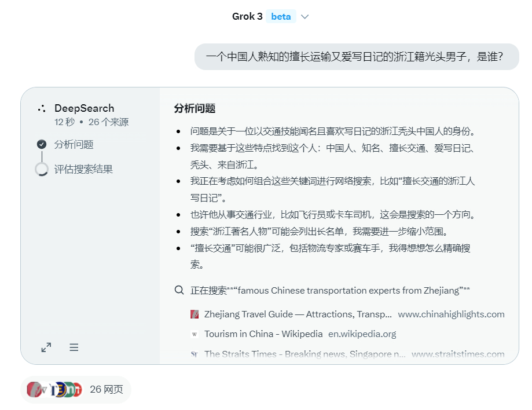Open the www.chinahighlights.com domain link
Viewport: 532px width, 410px height.
tap(452, 314)
